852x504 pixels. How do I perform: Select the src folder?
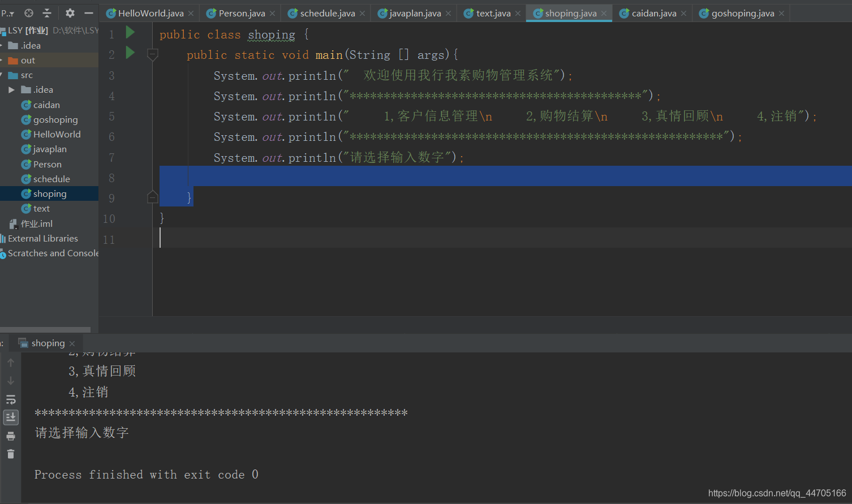pyautogui.click(x=49, y=75)
